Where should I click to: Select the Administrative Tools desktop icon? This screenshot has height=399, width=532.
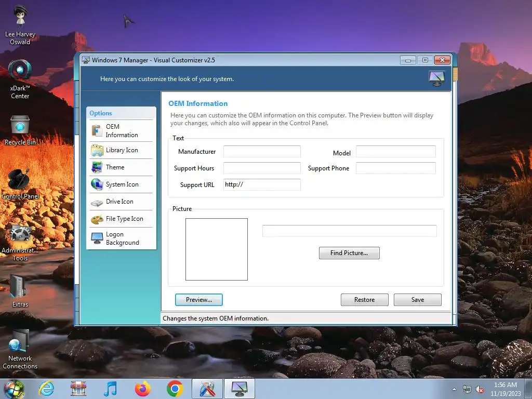[20, 242]
